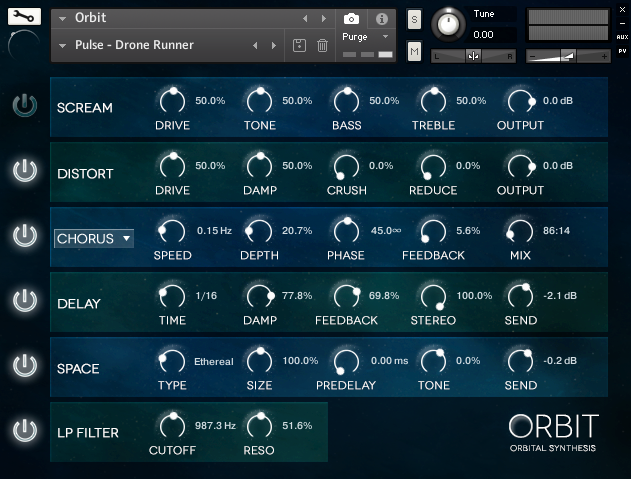This screenshot has height=479, width=631.
Task: Disable the LP FILTER power button
Action: pyautogui.click(x=24, y=431)
